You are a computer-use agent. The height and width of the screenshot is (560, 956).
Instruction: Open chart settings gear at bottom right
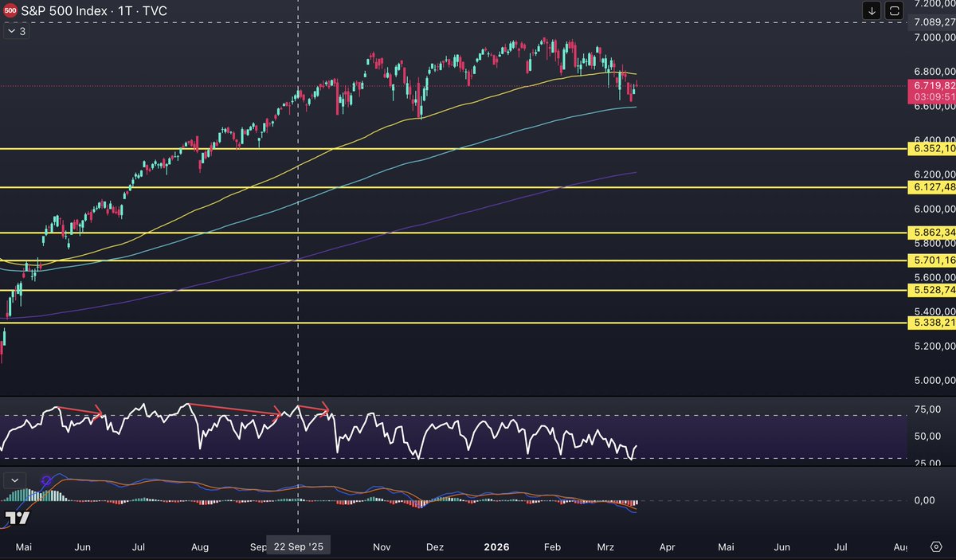pos(936,547)
